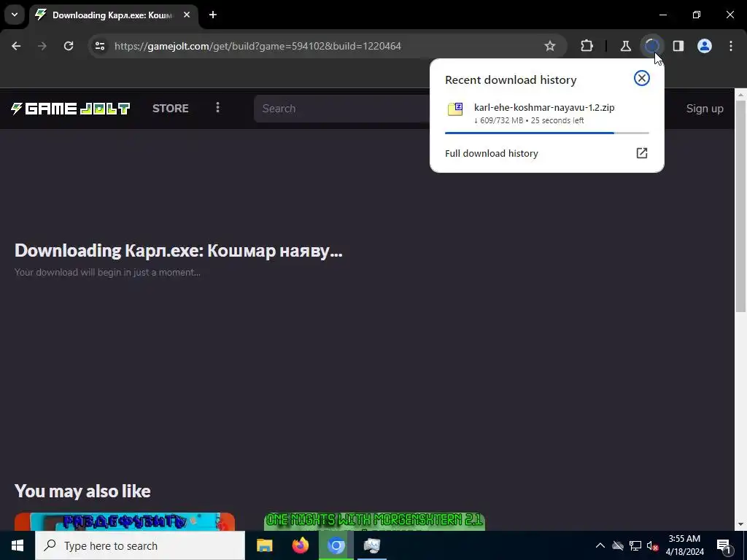Click the Downloading Карл.exe heading
This screenshot has height=560, width=747.
coord(179,251)
